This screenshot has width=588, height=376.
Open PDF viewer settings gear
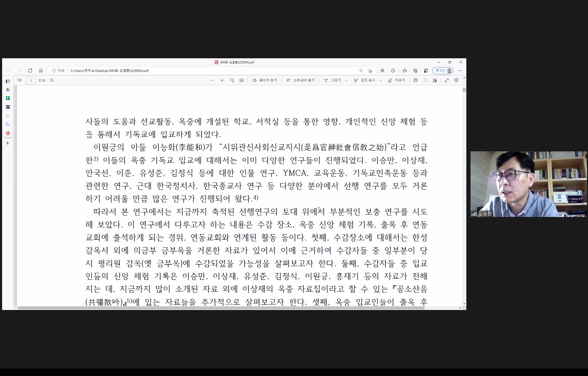(457, 80)
